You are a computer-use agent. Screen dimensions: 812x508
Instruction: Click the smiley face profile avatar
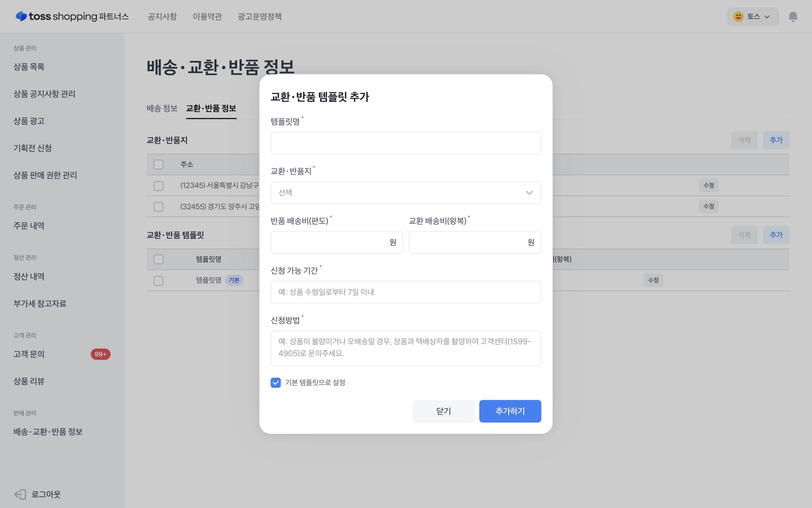(x=738, y=17)
